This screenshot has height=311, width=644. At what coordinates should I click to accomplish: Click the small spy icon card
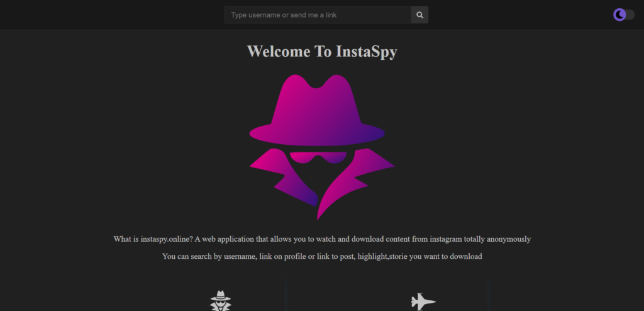tap(221, 300)
